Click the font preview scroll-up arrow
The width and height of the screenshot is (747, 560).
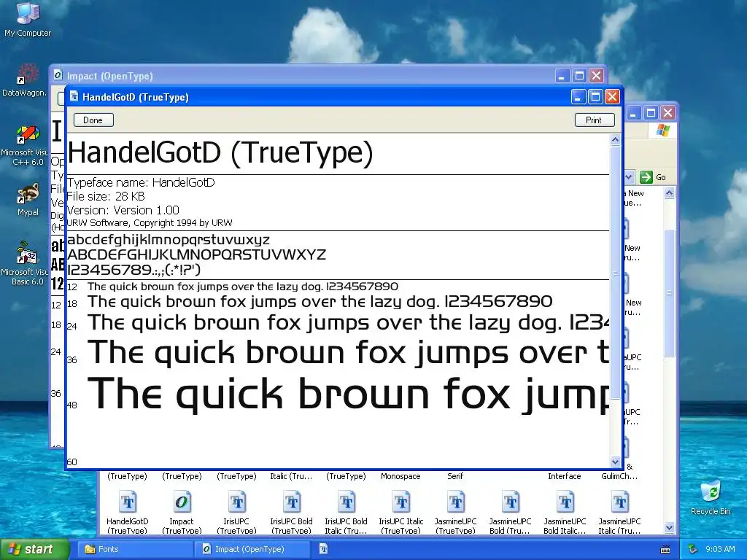point(615,139)
